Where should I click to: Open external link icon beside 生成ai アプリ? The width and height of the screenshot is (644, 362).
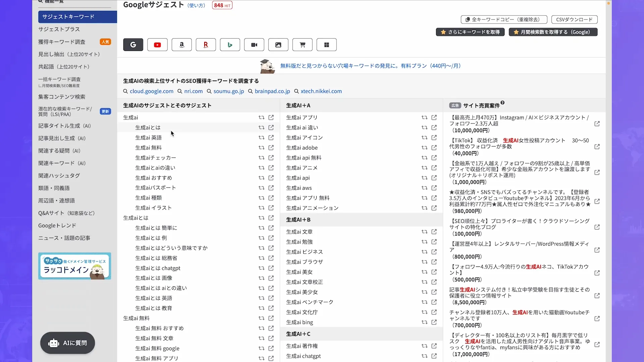434,117
